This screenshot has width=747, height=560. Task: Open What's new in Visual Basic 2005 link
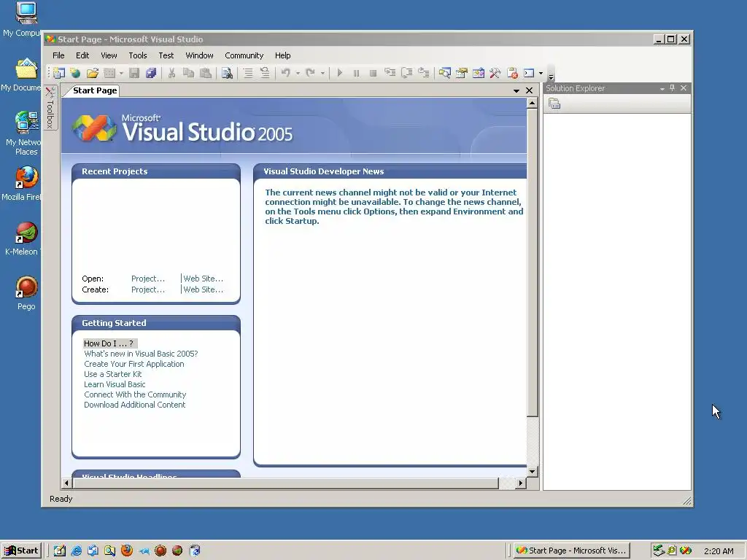141,354
